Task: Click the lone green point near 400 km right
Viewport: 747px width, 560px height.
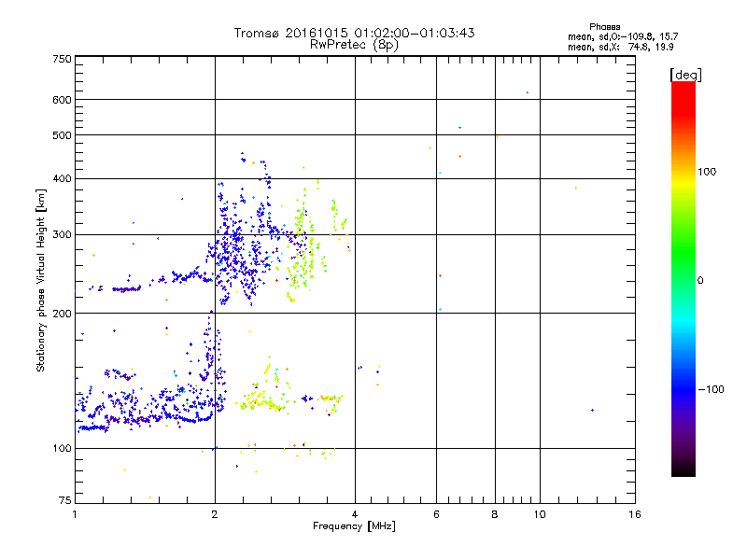Action: pyautogui.click(x=576, y=189)
